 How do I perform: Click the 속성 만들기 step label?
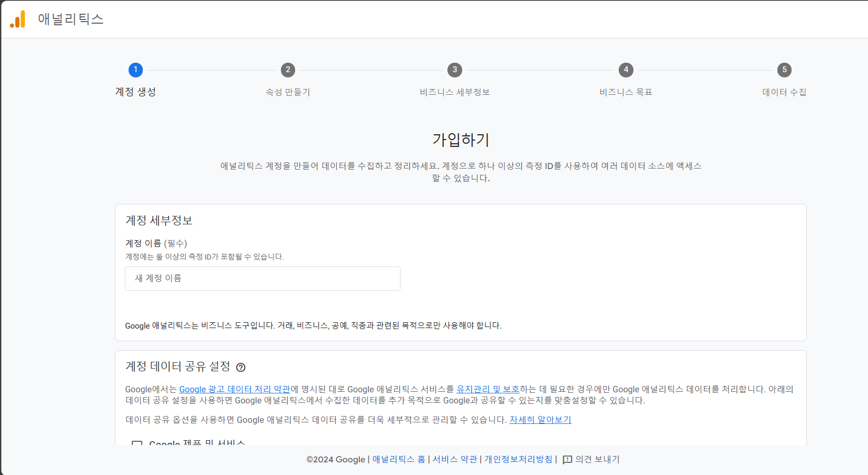point(288,92)
